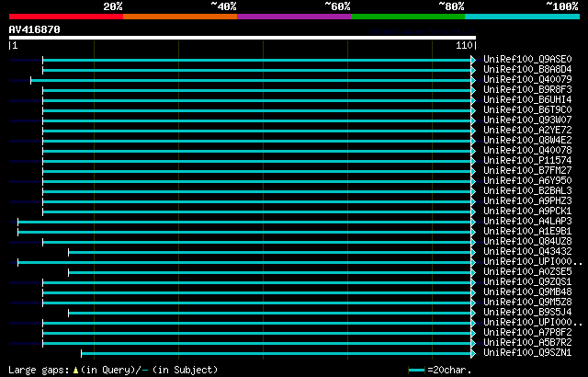The image size is (588, 377).
Task: Click the =20char. scale legend
Action: [439, 371]
